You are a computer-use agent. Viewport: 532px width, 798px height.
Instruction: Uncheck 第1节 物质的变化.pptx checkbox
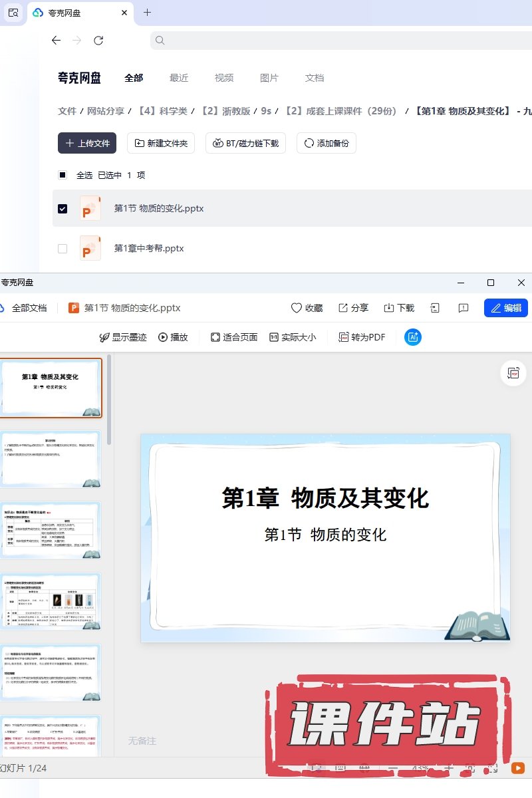tap(63, 209)
